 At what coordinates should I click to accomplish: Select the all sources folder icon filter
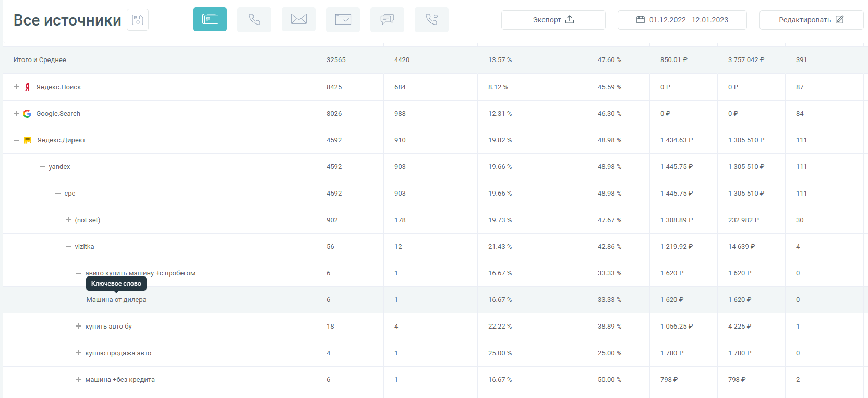210,19
